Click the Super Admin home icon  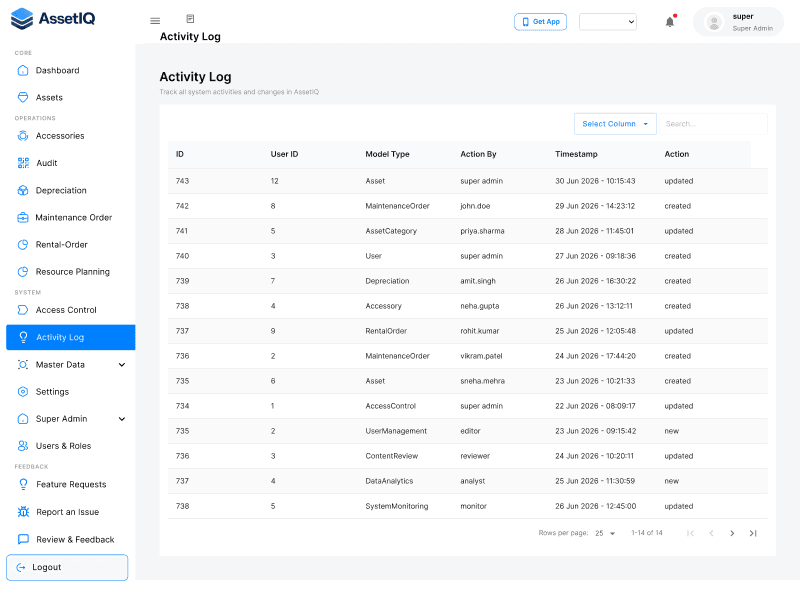[23, 418]
